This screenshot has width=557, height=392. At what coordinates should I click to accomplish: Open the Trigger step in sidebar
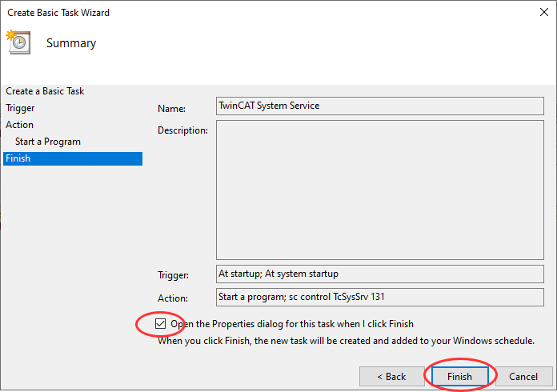click(20, 108)
